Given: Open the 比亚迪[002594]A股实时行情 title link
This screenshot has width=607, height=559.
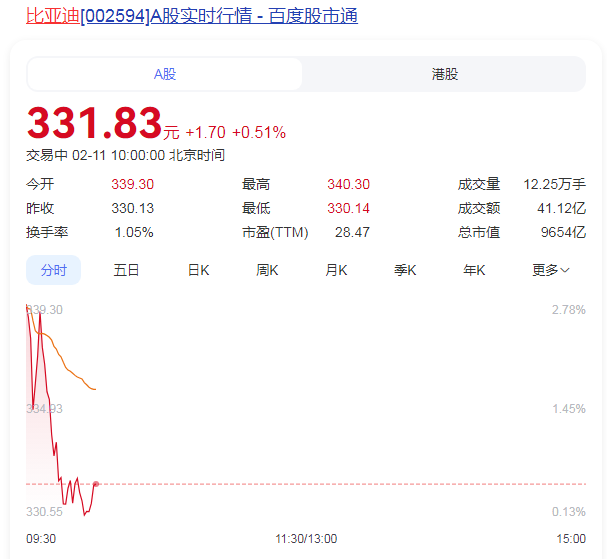Looking at the screenshot, I should click(x=192, y=16).
